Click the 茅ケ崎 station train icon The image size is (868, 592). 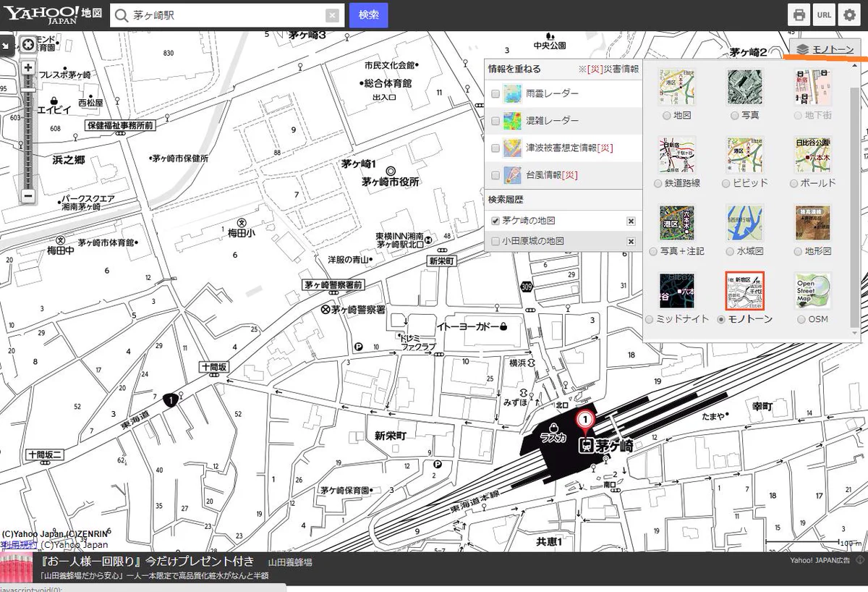585,445
